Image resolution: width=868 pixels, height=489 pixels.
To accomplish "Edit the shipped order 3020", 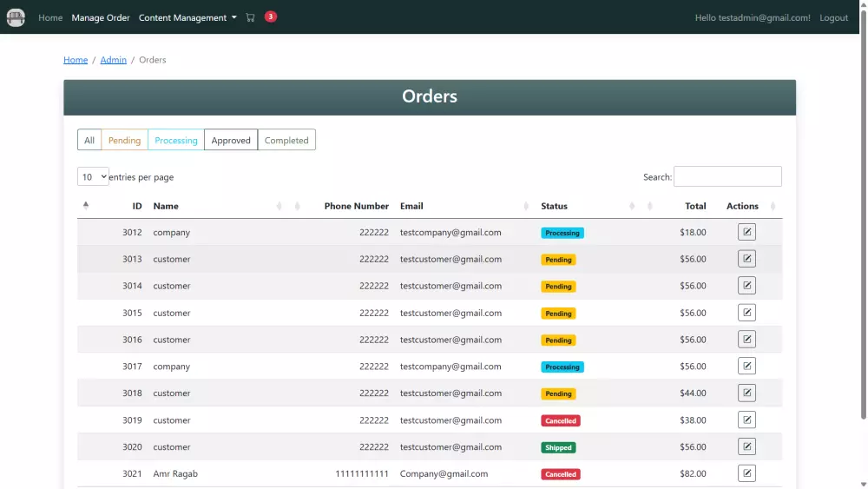I will [x=746, y=446].
